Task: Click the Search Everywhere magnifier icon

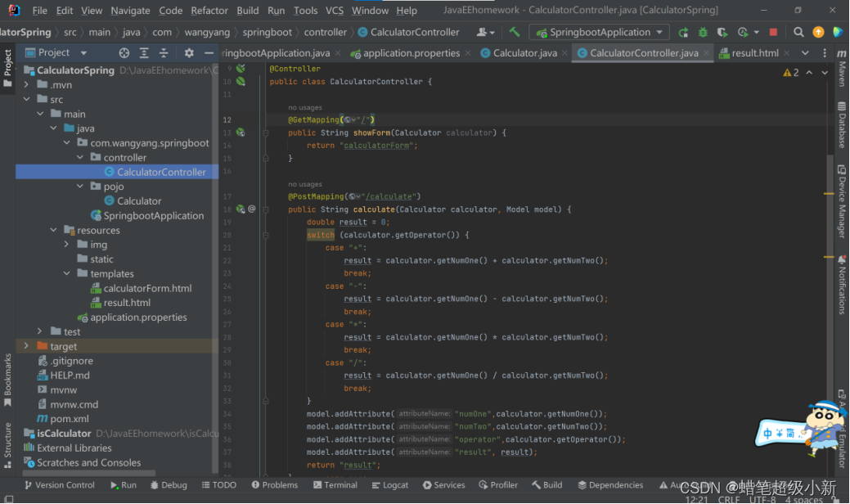Action: (x=798, y=32)
